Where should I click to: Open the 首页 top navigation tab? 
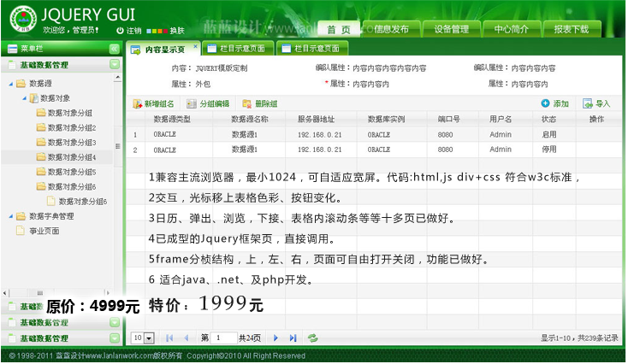click(339, 29)
